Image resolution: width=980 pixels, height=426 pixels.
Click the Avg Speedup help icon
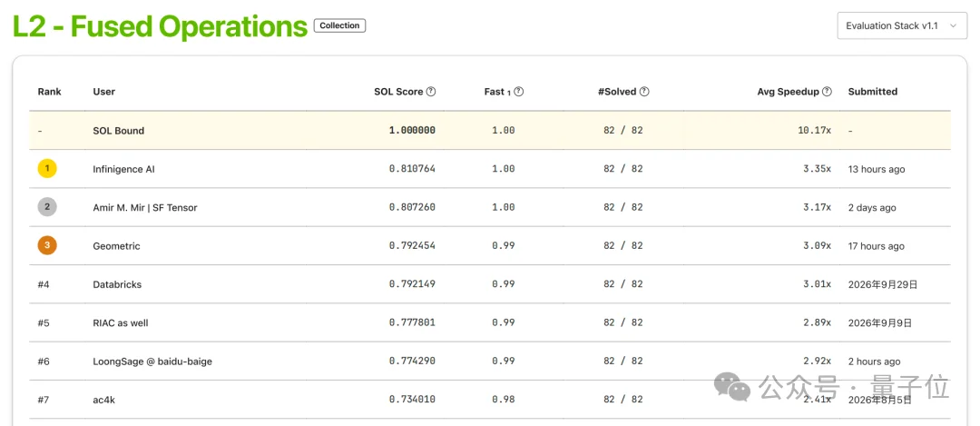(827, 92)
